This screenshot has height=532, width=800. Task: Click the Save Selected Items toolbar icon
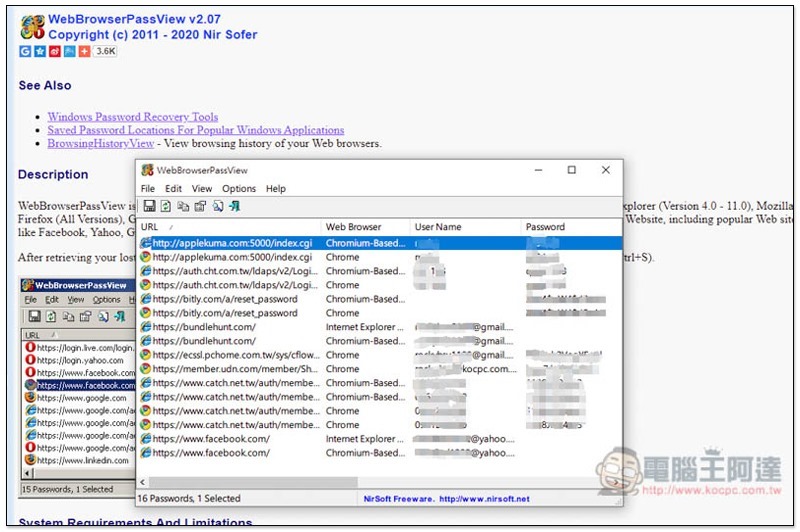pyautogui.click(x=149, y=206)
